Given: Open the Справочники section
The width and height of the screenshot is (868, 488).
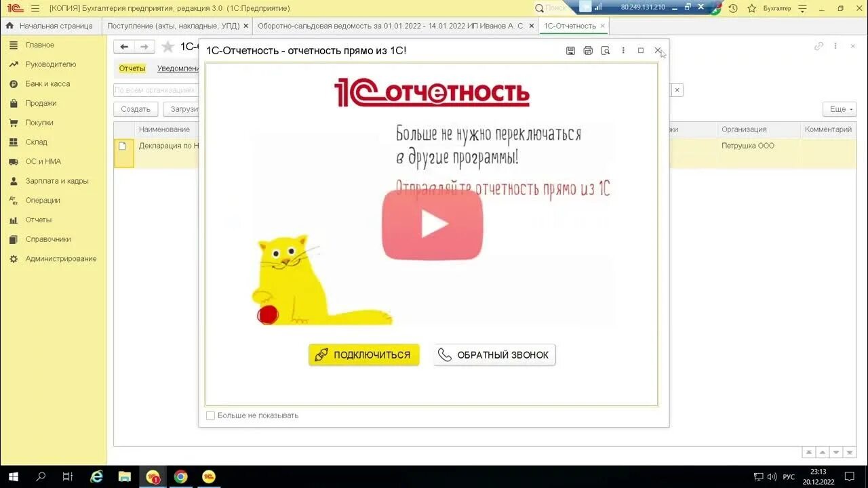Looking at the screenshot, I should click(x=47, y=239).
